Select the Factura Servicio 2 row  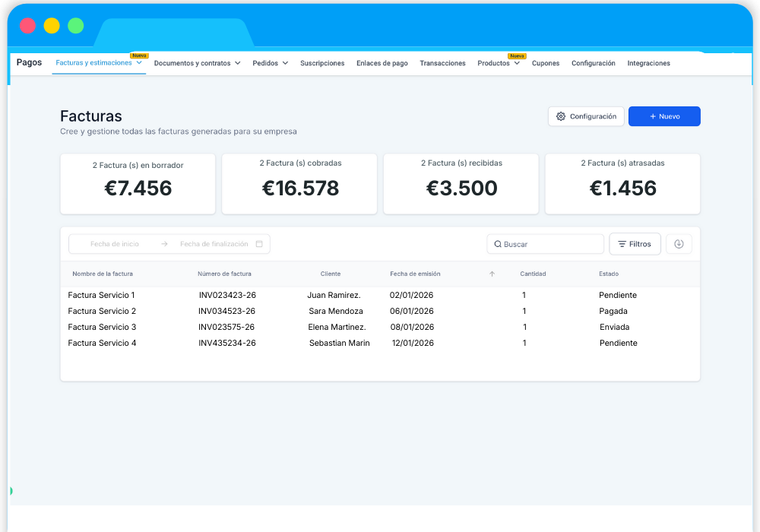tap(102, 311)
